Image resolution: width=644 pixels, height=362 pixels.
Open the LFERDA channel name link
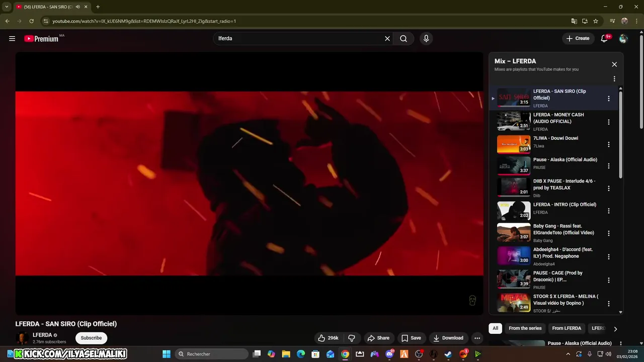click(x=42, y=335)
